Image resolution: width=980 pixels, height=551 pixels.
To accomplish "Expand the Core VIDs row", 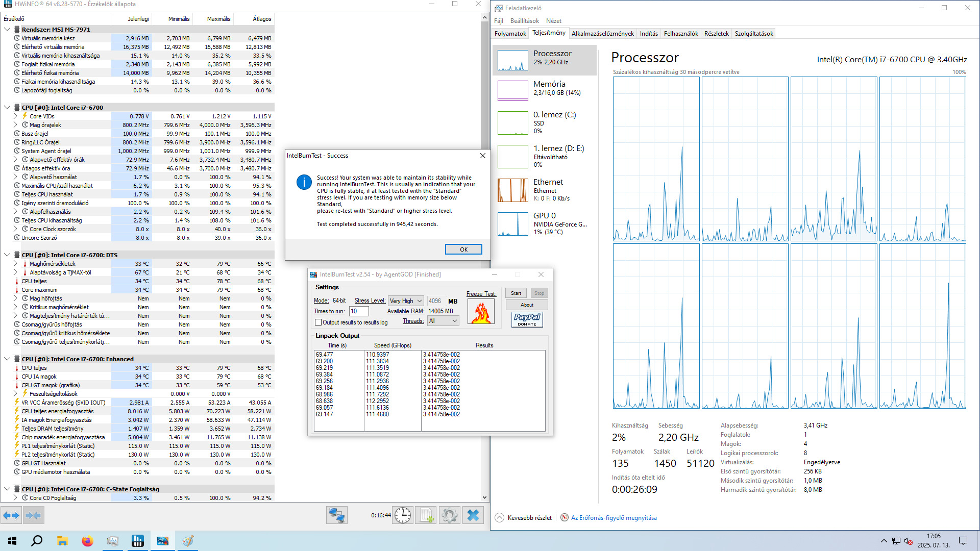I will 15,116.
